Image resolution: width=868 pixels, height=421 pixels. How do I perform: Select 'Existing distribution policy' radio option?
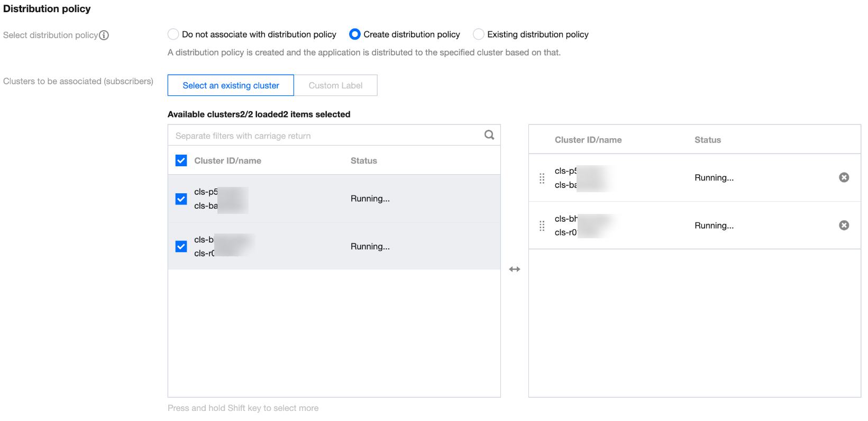point(479,34)
